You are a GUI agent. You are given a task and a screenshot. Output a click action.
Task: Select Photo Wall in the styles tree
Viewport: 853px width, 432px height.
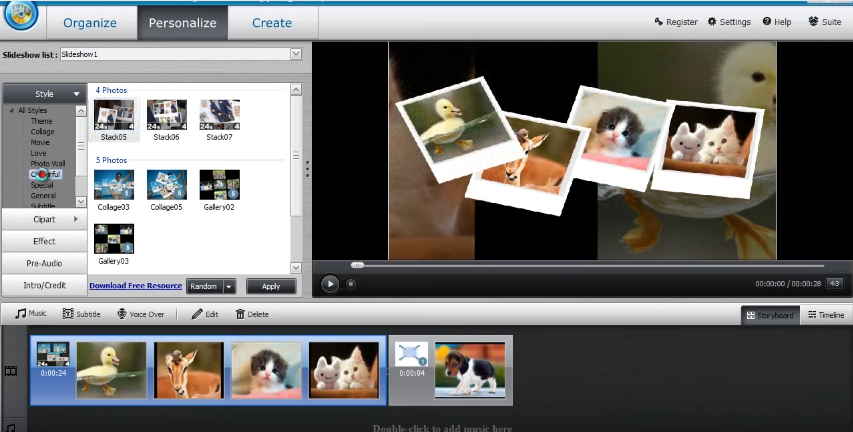tap(48, 163)
